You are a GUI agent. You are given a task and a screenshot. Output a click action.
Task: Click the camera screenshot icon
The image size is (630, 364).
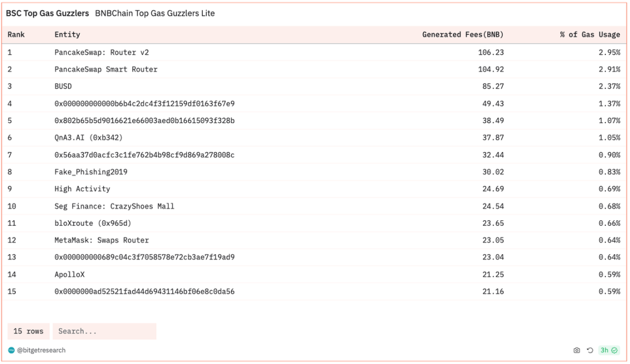576,350
